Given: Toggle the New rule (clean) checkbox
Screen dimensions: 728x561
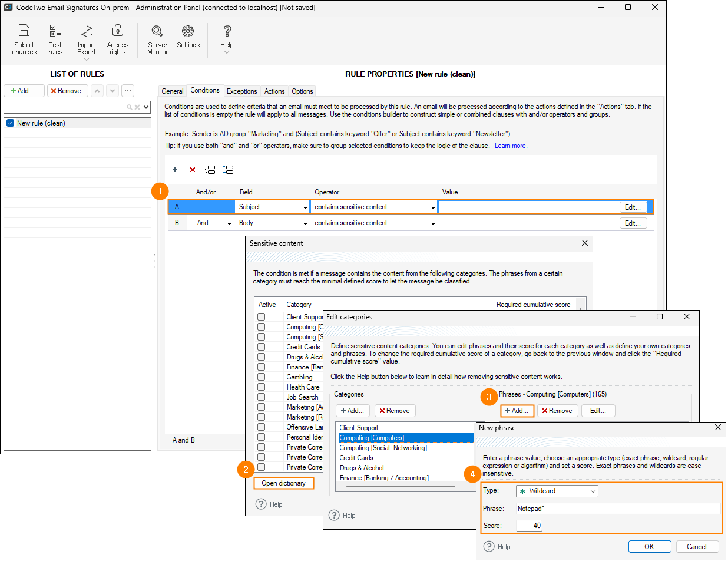Looking at the screenshot, I should 10,123.
